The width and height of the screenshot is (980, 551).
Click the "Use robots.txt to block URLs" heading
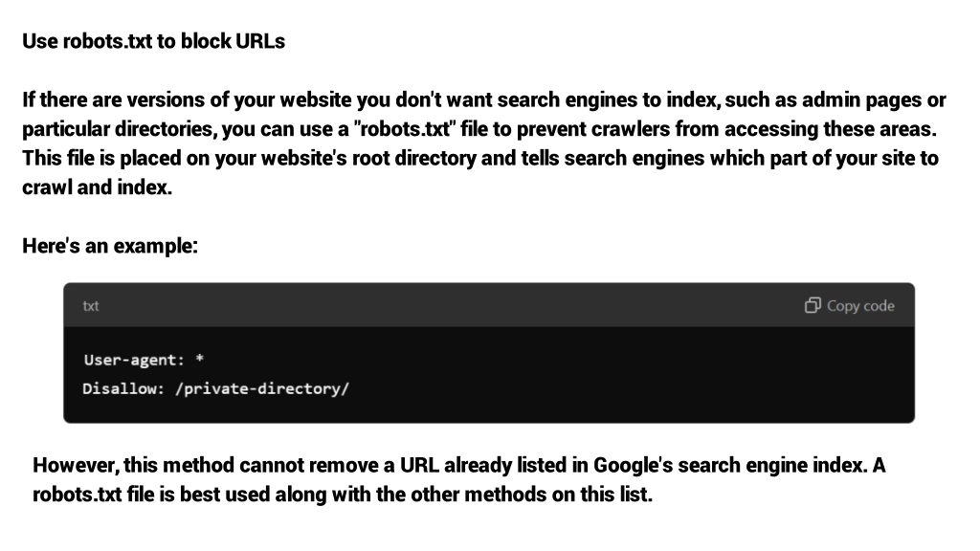(154, 41)
